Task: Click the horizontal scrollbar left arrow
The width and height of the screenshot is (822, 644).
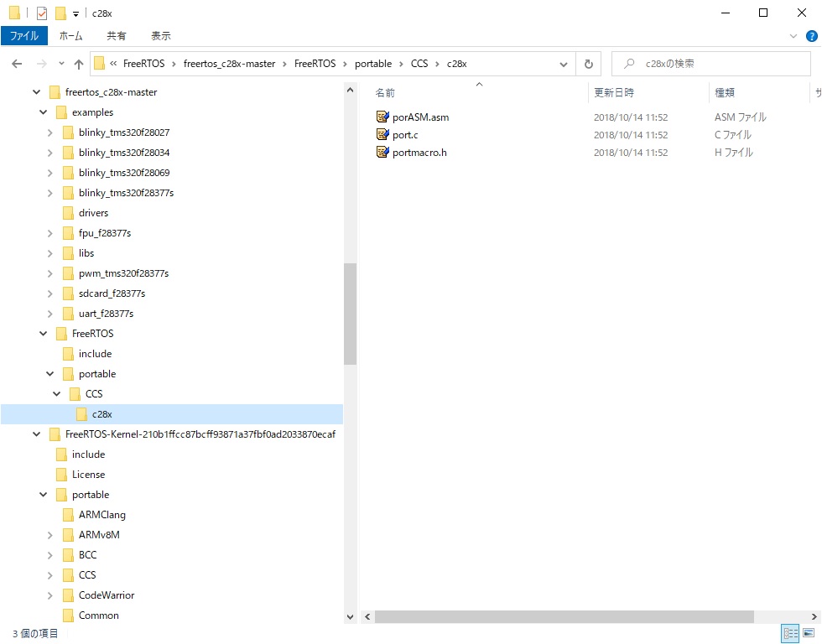Action: [x=367, y=617]
